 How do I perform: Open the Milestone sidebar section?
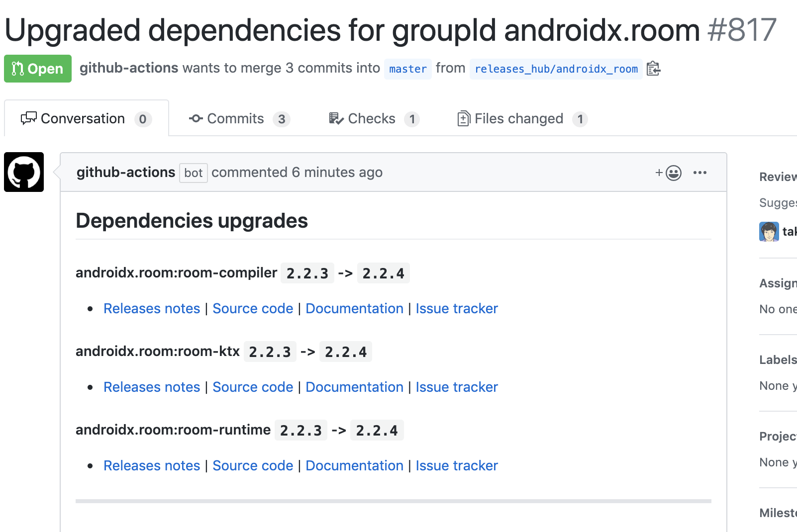(x=778, y=513)
